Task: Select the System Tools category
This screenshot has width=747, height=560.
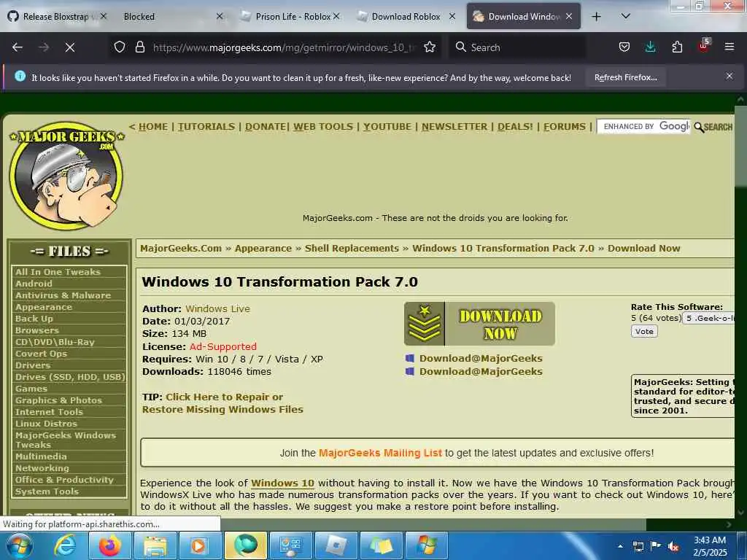Action: click(47, 491)
